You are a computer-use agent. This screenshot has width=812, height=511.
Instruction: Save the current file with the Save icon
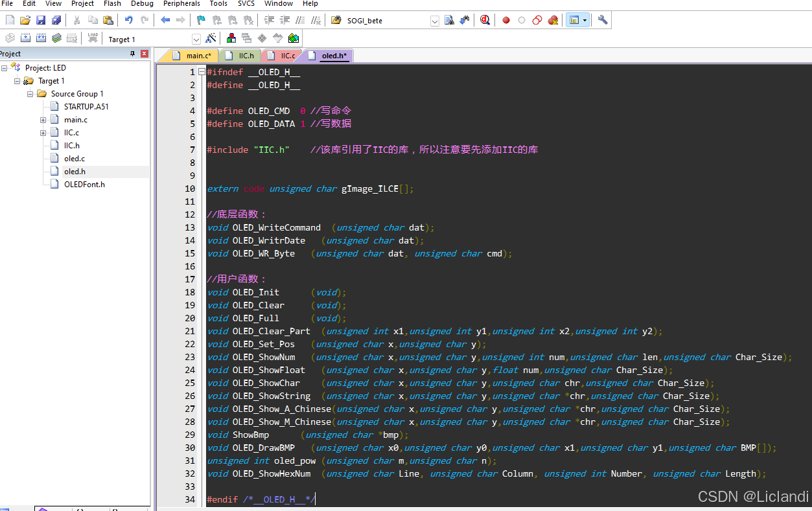tap(41, 20)
